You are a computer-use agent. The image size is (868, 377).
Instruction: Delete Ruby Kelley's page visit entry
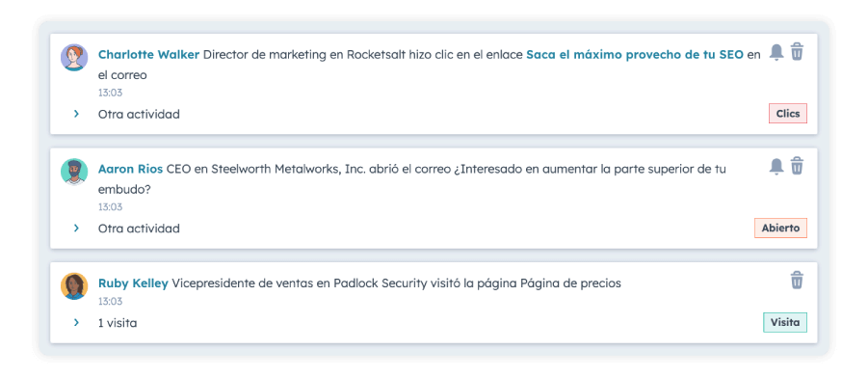797,280
